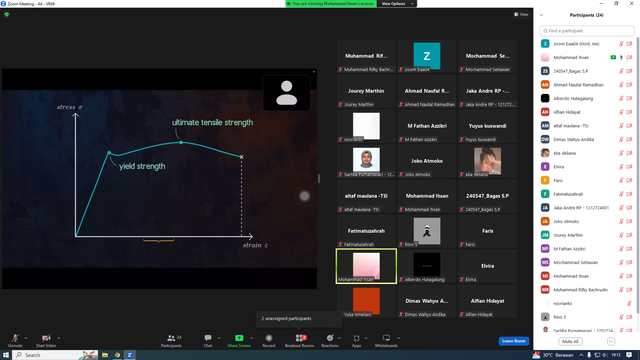This screenshot has height=360, width=640.
Task: Expand video options arrow beside Start Video
Action: 58,338
